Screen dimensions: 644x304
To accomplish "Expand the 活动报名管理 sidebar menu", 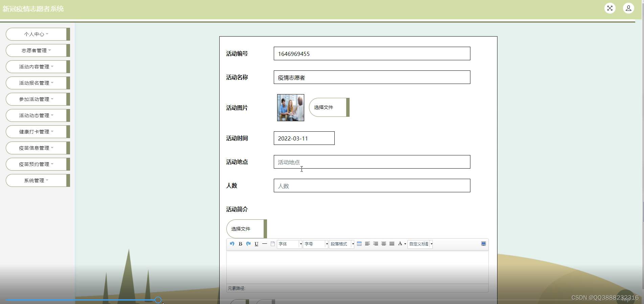I will [x=38, y=83].
